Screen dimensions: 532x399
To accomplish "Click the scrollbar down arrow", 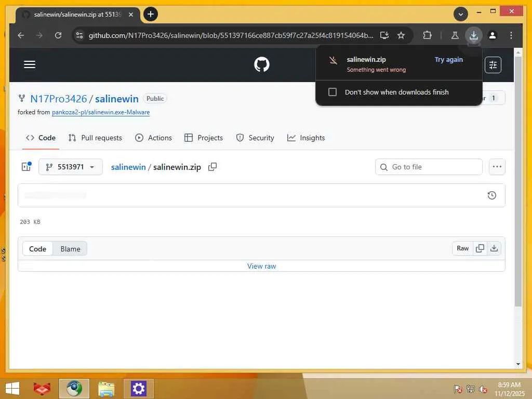I will point(518,364).
